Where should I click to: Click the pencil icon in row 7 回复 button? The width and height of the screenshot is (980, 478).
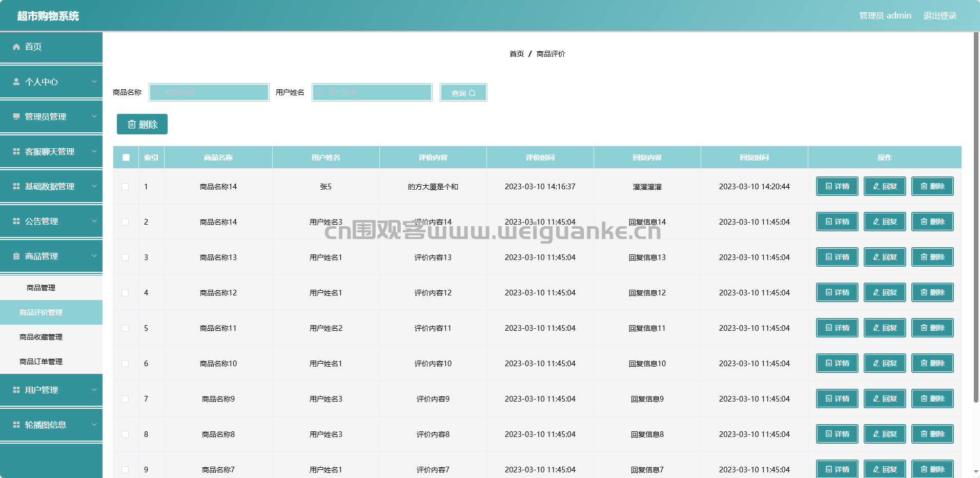(x=876, y=399)
